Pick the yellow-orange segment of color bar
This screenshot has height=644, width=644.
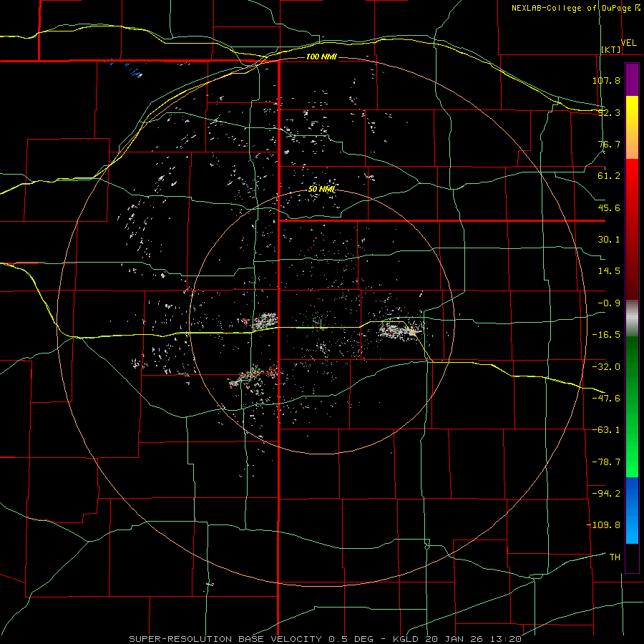[632, 127]
